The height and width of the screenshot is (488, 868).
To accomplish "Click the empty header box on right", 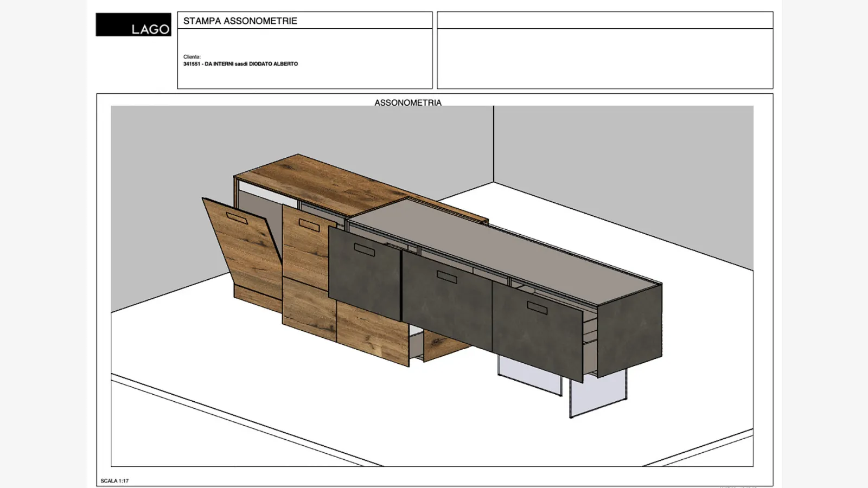I will pos(604,58).
